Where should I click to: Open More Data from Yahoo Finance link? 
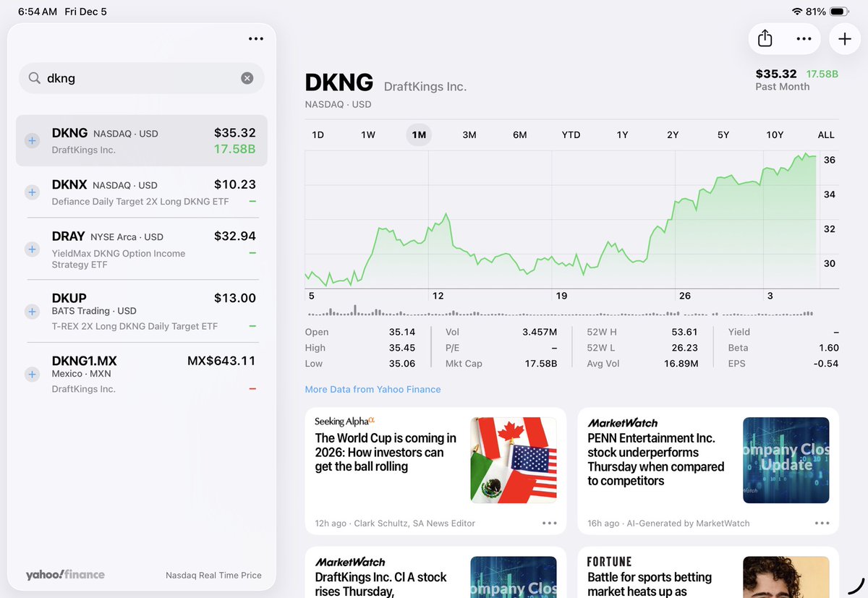pos(373,389)
